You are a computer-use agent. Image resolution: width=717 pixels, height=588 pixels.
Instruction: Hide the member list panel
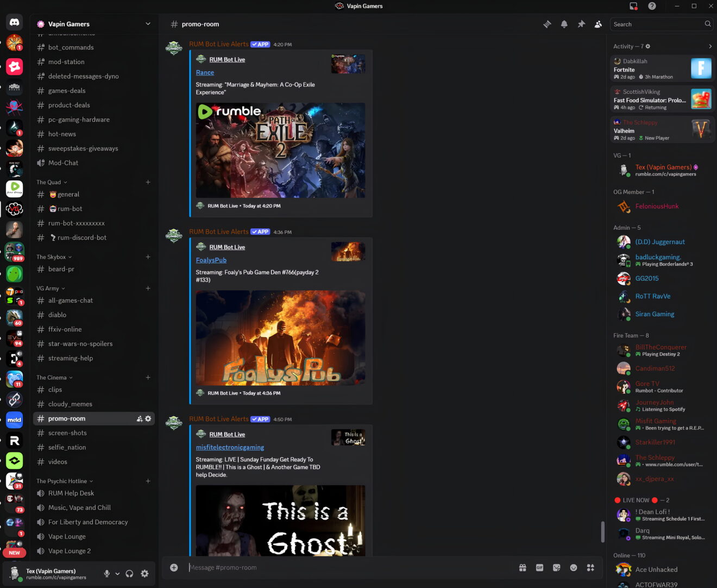point(598,24)
